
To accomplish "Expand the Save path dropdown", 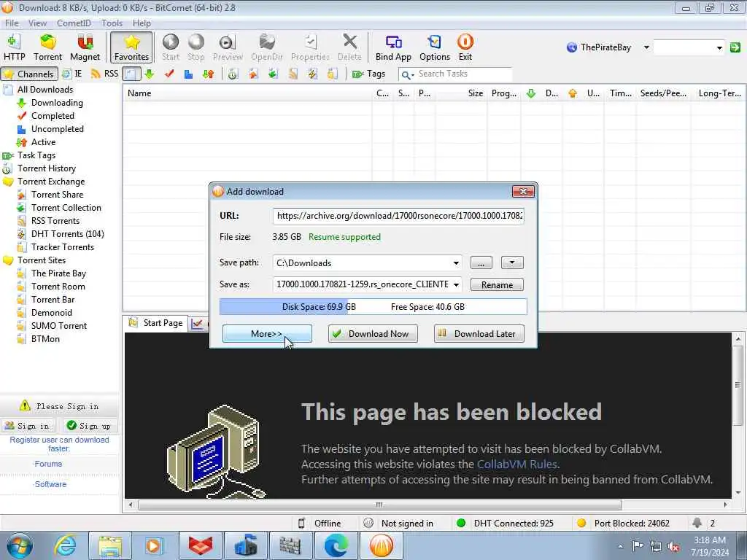I will click(456, 262).
